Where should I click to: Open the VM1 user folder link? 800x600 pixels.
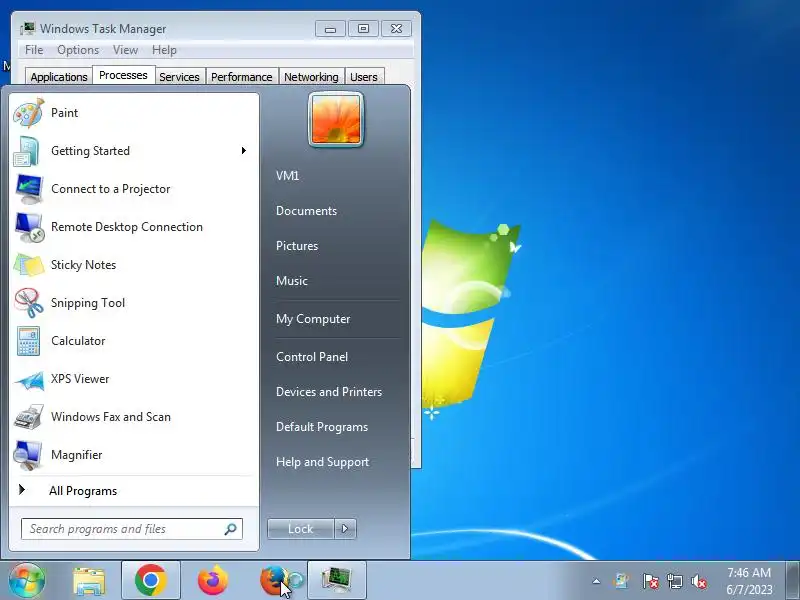[287, 176]
